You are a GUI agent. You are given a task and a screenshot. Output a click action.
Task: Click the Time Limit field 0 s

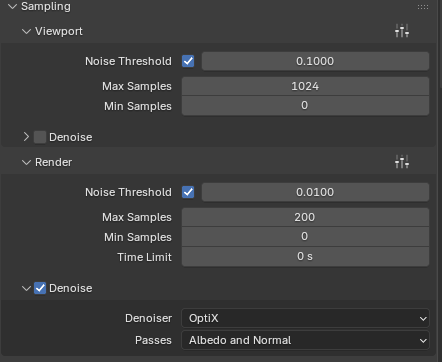[305, 257]
